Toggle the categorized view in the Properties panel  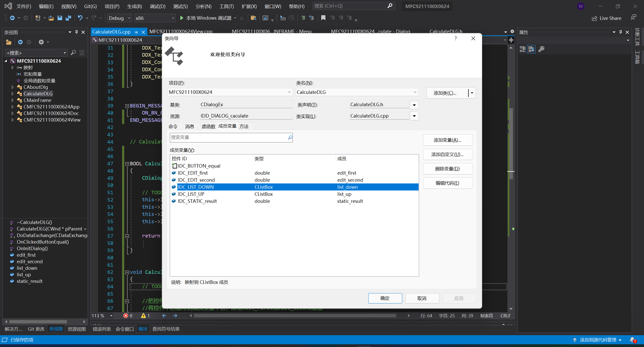click(522, 49)
